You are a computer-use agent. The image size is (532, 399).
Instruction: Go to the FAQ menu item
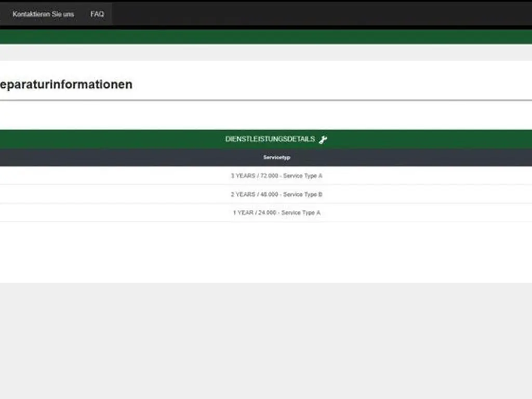[x=97, y=14]
